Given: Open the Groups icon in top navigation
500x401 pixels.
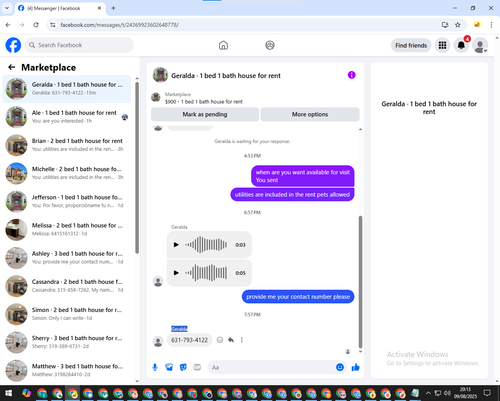Looking at the screenshot, I should tap(270, 45).
